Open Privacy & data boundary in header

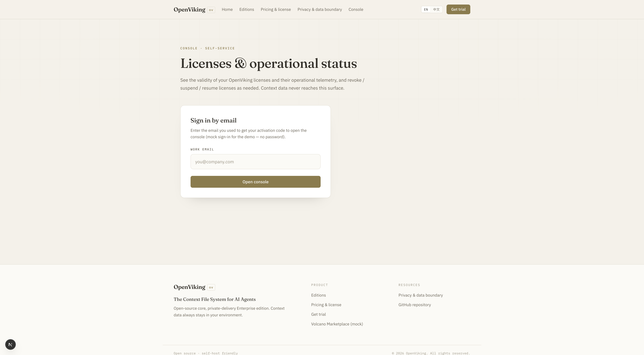[x=319, y=10]
